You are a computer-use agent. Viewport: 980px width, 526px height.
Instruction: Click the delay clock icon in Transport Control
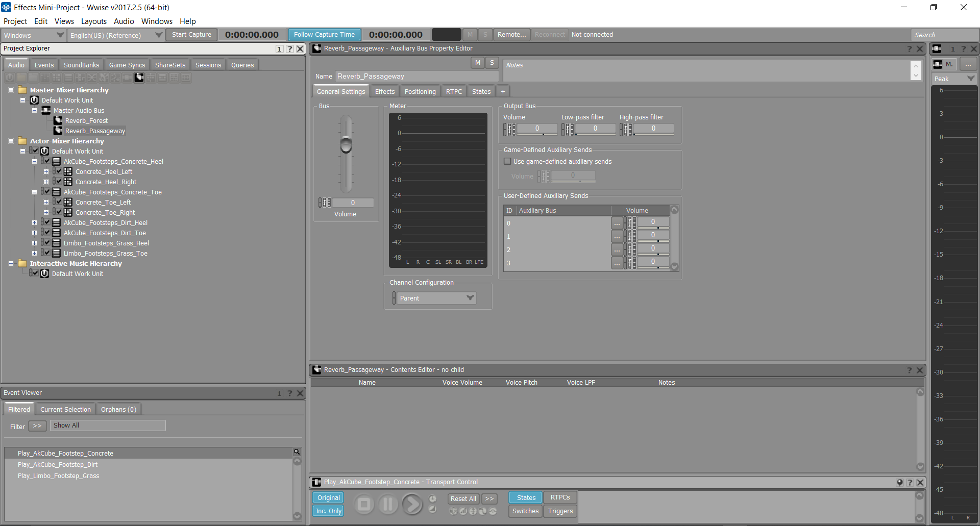[432, 498]
